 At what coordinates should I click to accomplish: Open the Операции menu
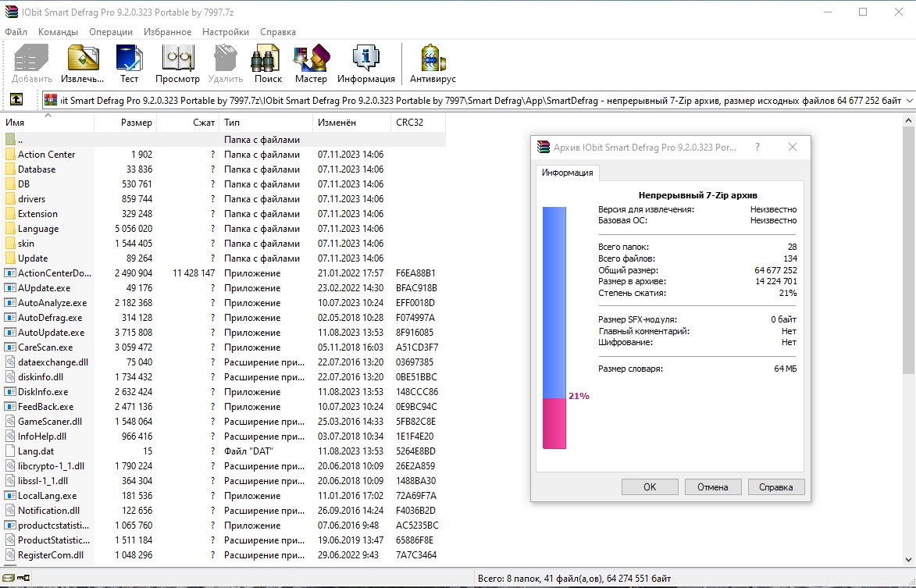111,32
